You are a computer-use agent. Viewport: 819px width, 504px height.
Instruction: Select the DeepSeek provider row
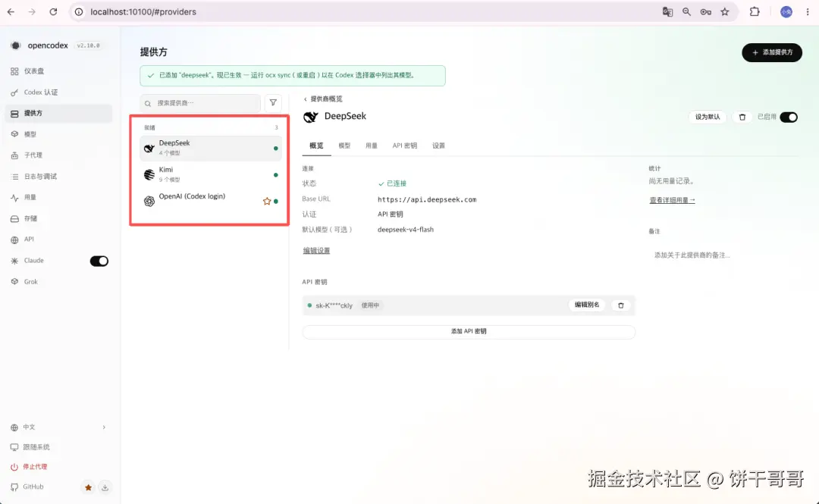(x=211, y=148)
